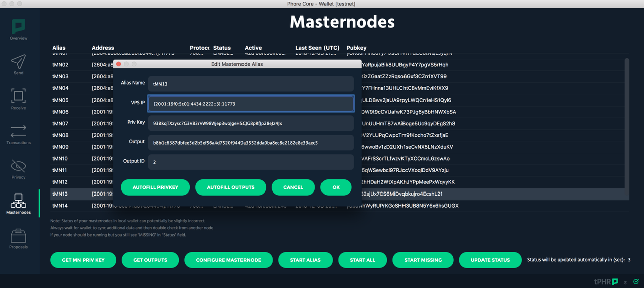Click the network connections status icon
The width and height of the screenshot is (644, 288).
pos(626,282)
